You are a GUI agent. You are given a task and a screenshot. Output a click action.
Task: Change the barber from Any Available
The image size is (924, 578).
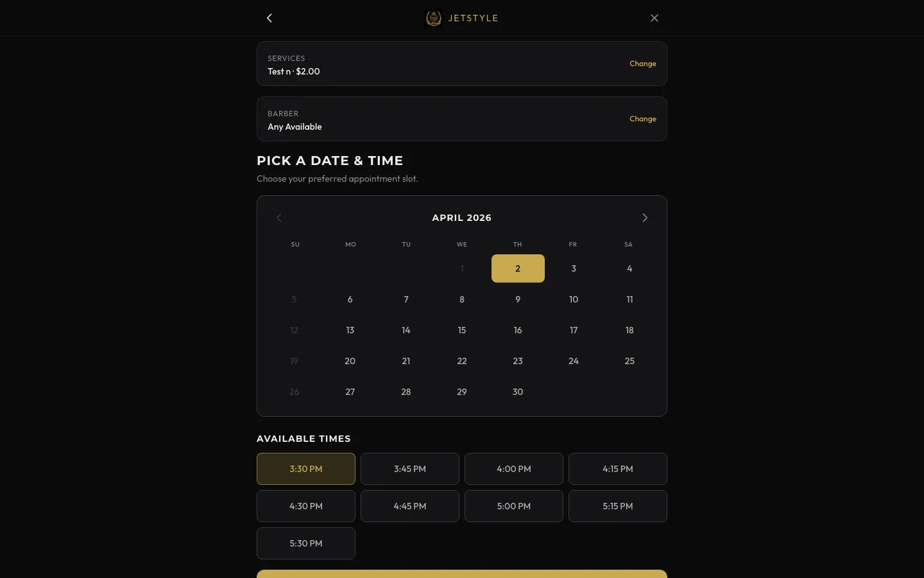pyautogui.click(x=643, y=119)
